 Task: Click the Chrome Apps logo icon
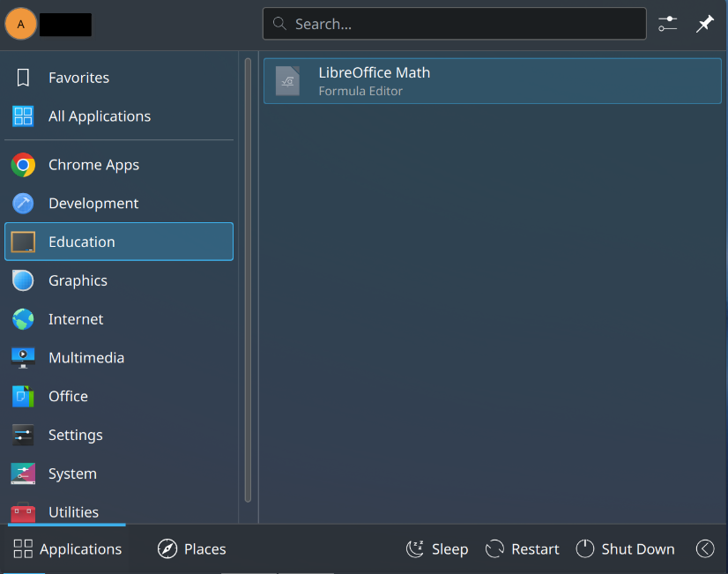[x=23, y=165]
